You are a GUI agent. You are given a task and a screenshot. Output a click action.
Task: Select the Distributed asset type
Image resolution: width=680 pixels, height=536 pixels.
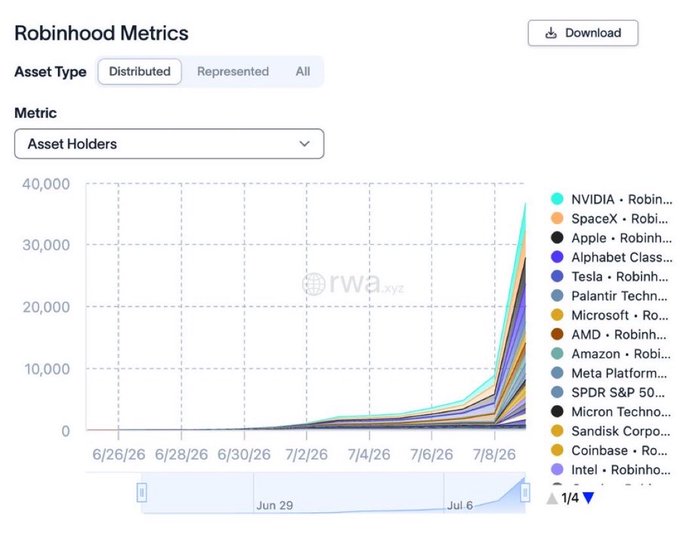coord(140,72)
